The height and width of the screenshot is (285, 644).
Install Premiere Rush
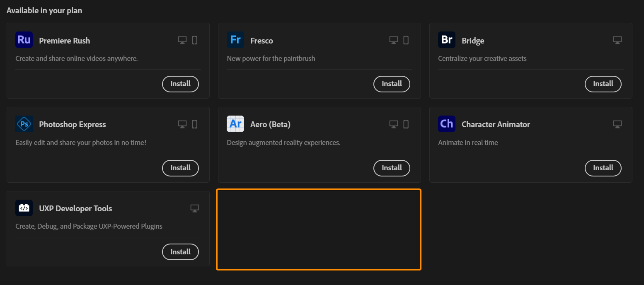point(180,84)
